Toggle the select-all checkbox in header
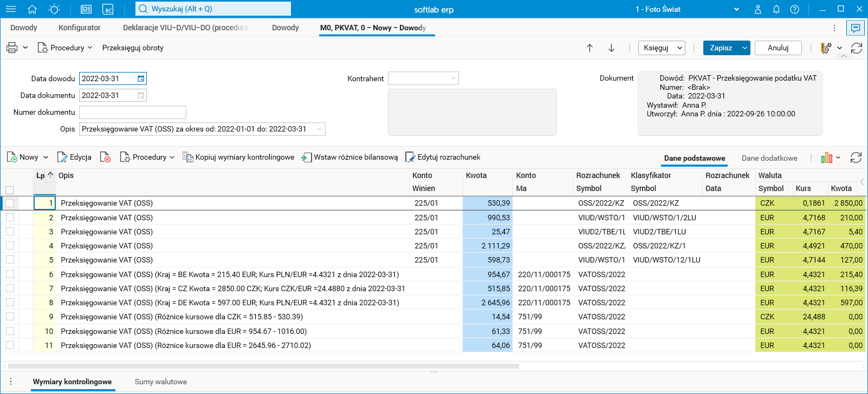The image size is (868, 394). coord(9,190)
